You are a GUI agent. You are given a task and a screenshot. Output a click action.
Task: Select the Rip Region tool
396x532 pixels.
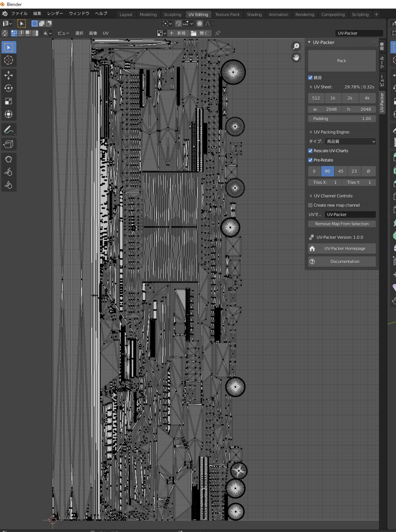(x=9, y=144)
